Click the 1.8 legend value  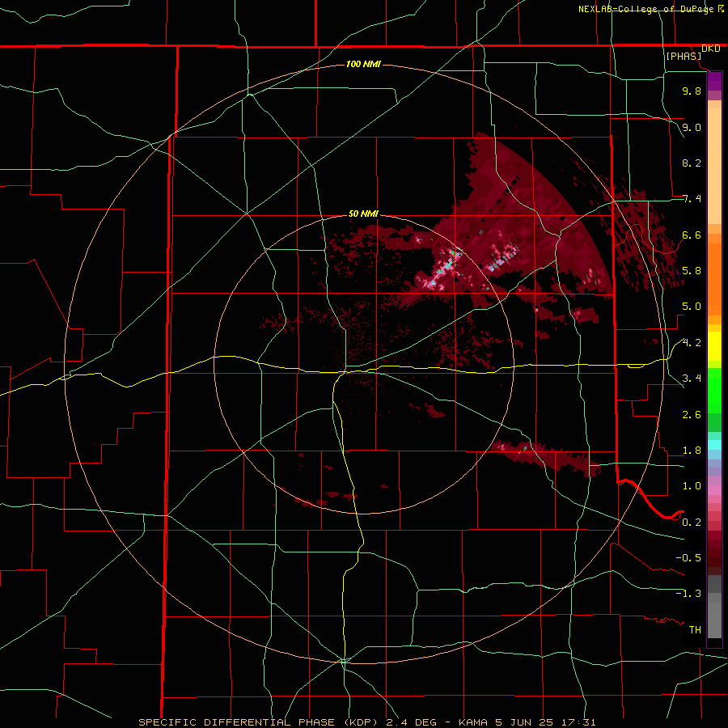pyautogui.click(x=692, y=451)
